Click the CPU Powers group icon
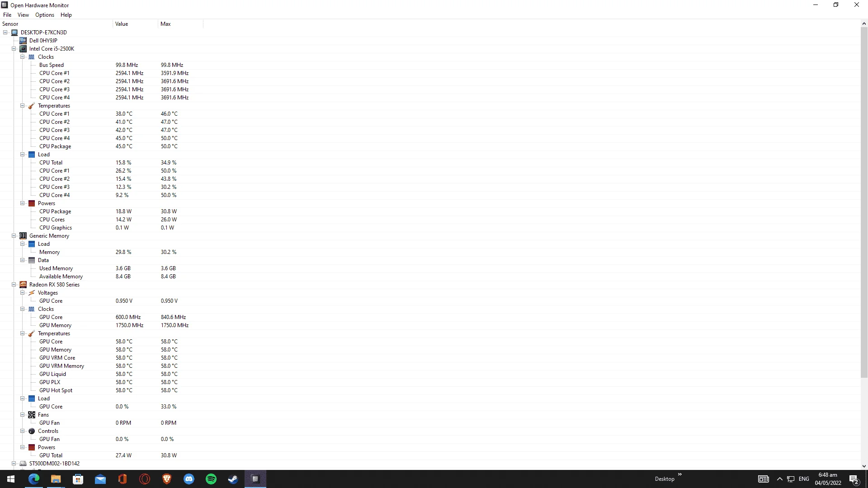Image resolution: width=868 pixels, height=488 pixels. (32, 203)
